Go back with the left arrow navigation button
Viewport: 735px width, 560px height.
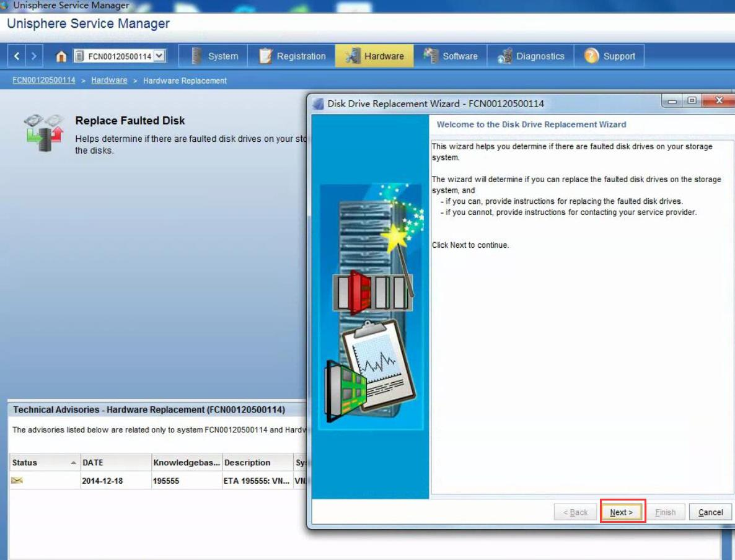16,56
